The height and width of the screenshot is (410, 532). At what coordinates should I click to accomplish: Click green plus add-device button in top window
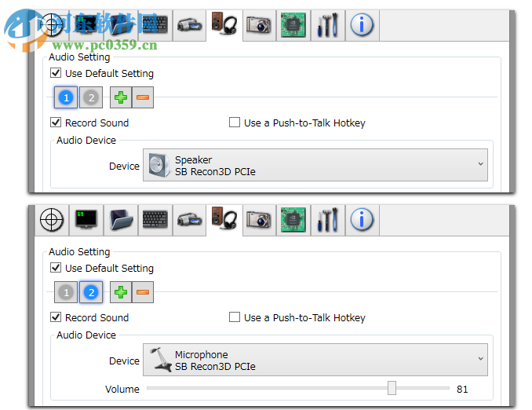tap(121, 97)
